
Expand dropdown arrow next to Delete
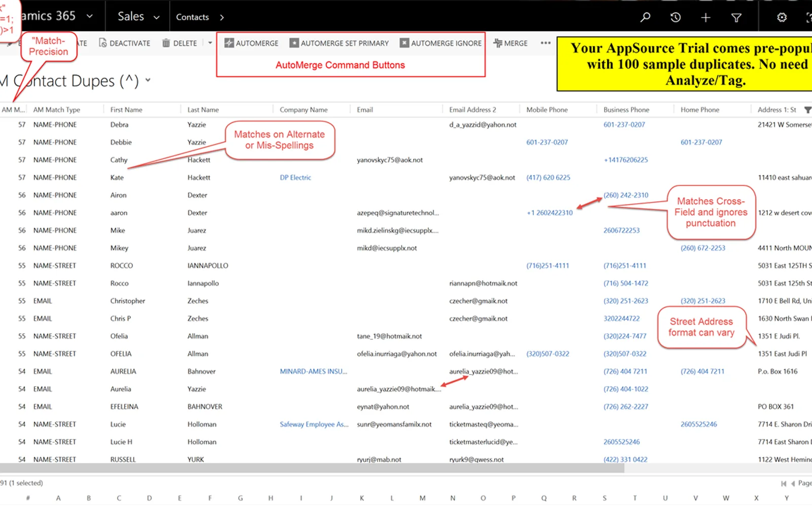click(x=210, y=43)
